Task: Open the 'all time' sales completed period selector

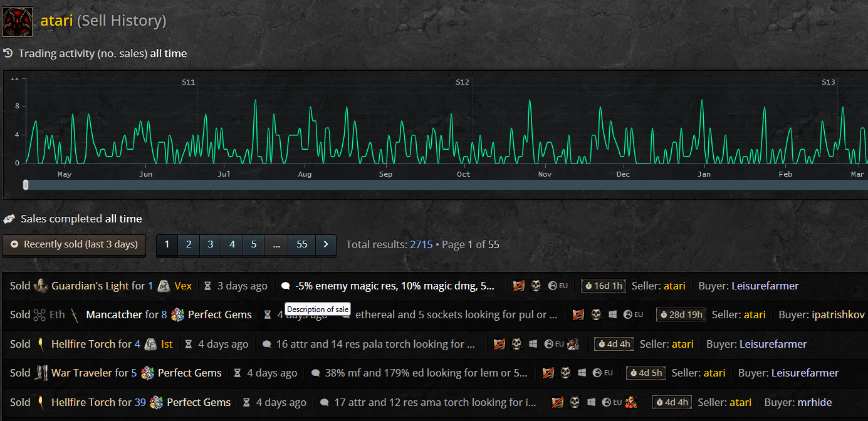Action: tap(123, 219)
